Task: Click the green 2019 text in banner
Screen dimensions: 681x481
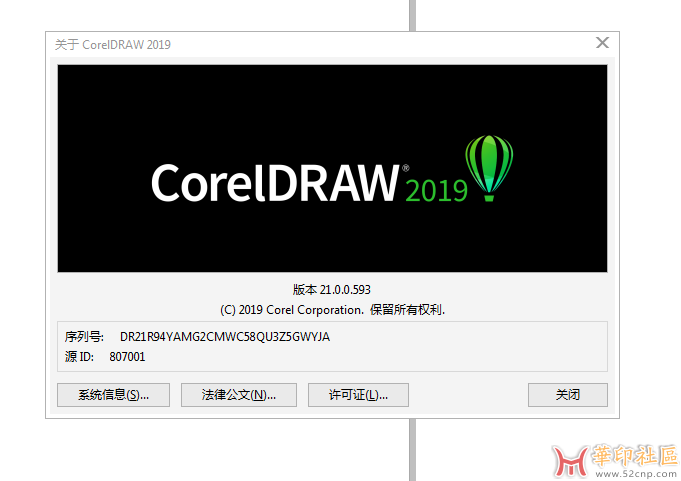Action: (437, 190)
